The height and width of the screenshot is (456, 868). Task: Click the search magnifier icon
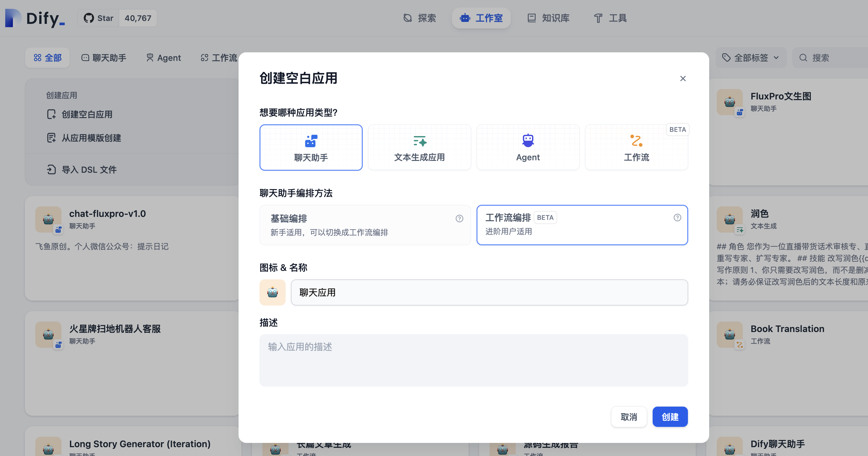point(803,58)
